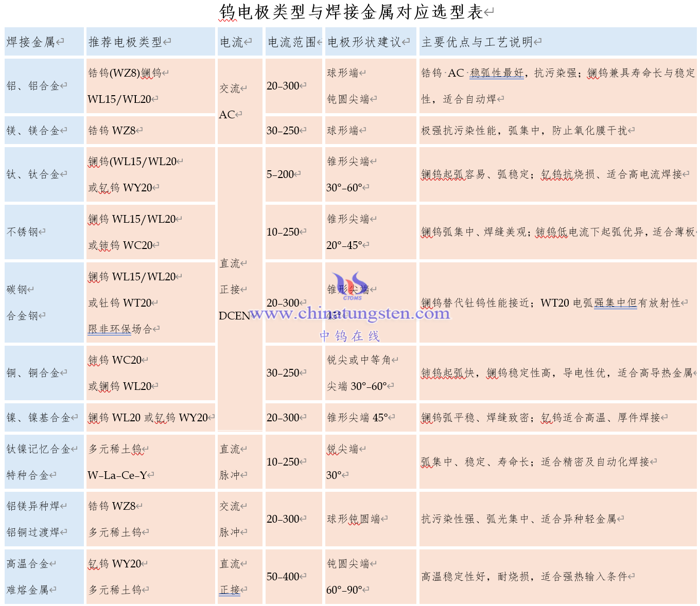Click the 电流 column header

point(232,42)
